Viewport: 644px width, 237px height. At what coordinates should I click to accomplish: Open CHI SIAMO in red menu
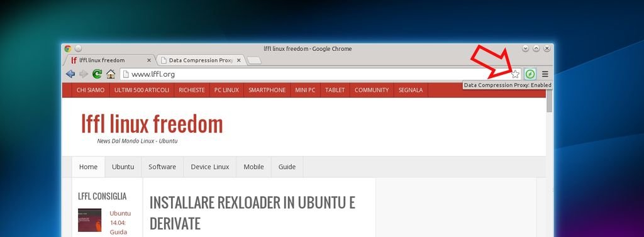[x=91, y=90]
